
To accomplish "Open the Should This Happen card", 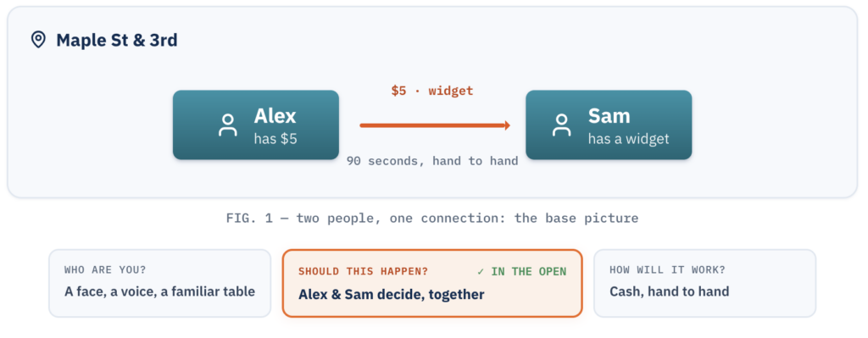I will pos(432,283).
